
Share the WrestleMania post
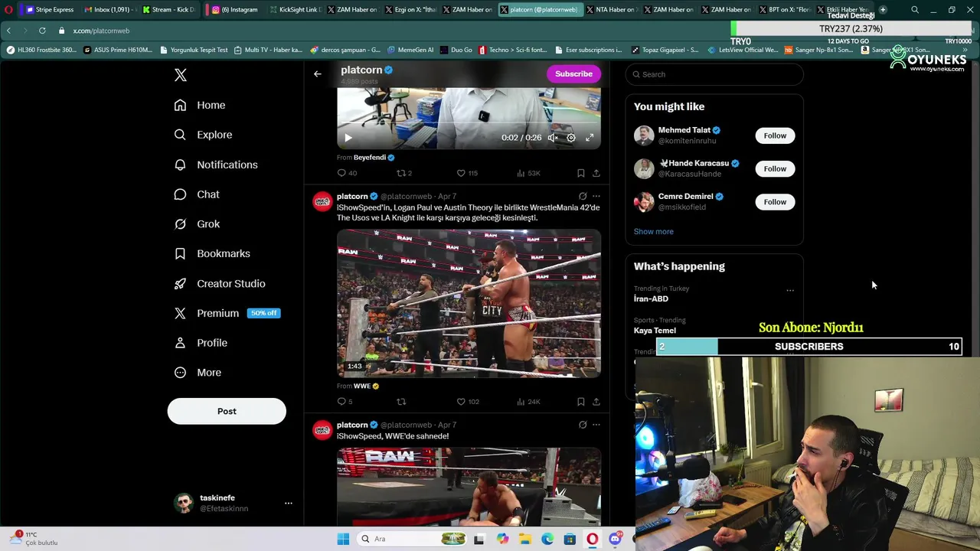point(596,402)
